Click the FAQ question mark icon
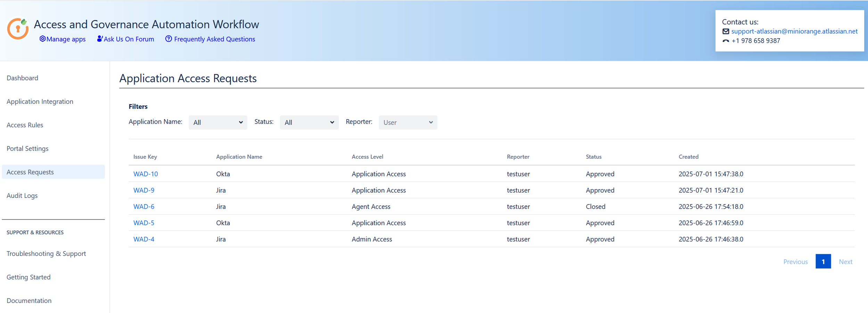 [168, 39]
